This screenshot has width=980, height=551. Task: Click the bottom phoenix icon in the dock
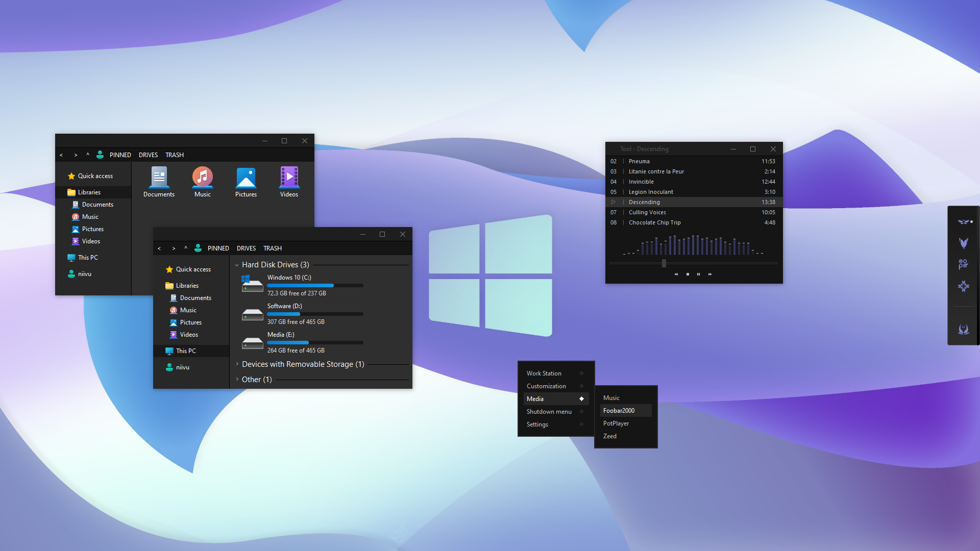click(963, 329)
